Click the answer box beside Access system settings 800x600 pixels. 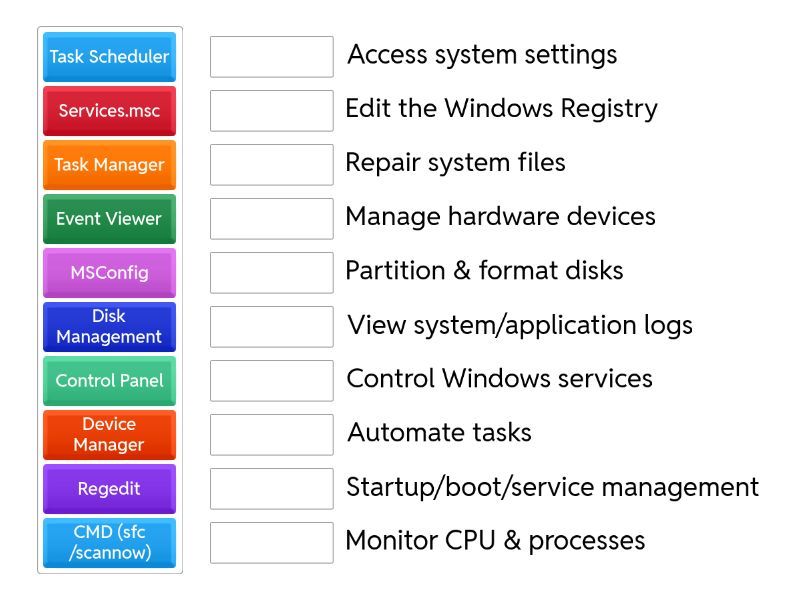coord(271,57)
